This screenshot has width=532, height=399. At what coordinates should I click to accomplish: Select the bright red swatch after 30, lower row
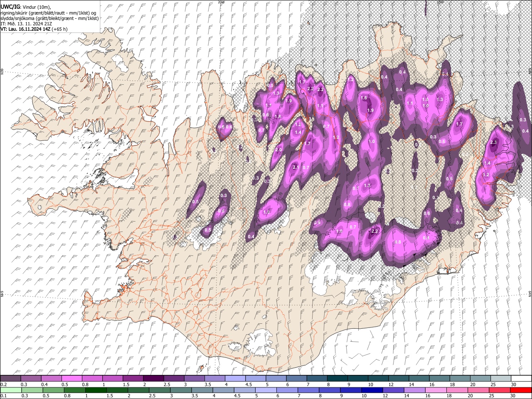(x=520, y=390)
